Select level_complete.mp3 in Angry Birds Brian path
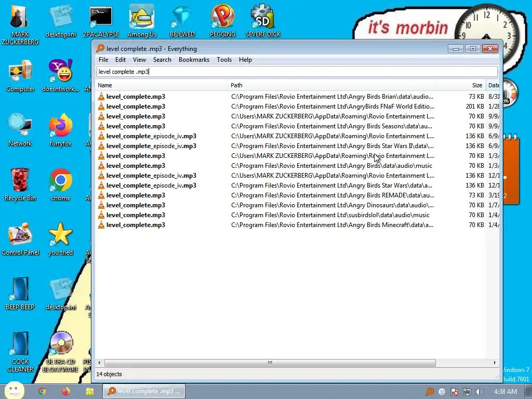The width and height of the screenshot is (532, 399). [297, 96]
